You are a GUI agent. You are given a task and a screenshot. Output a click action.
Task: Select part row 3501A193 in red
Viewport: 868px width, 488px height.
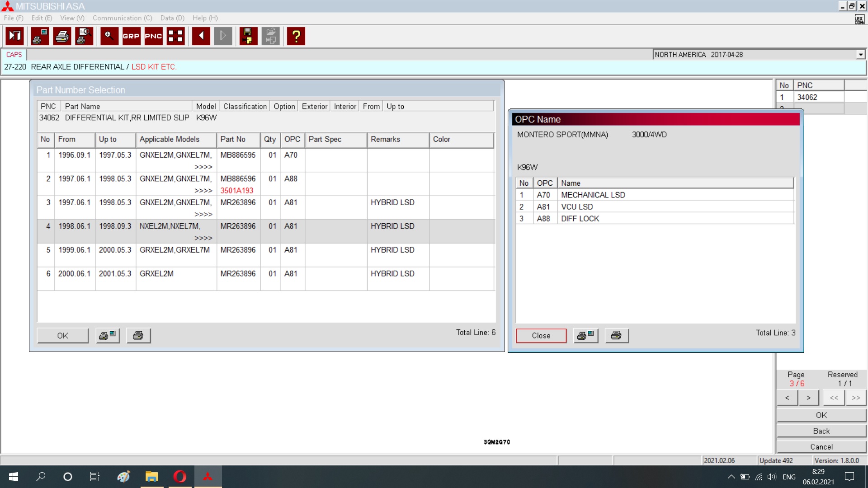tap(237, 191)
